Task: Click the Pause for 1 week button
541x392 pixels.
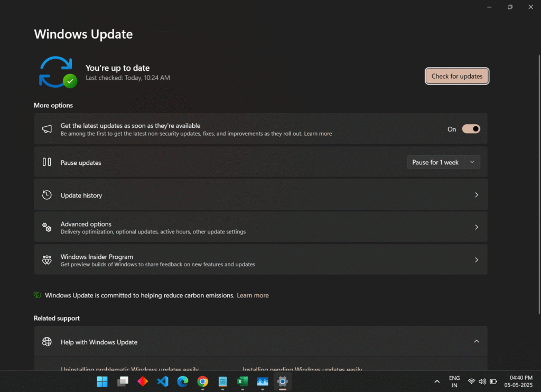Action: [435, 162]
